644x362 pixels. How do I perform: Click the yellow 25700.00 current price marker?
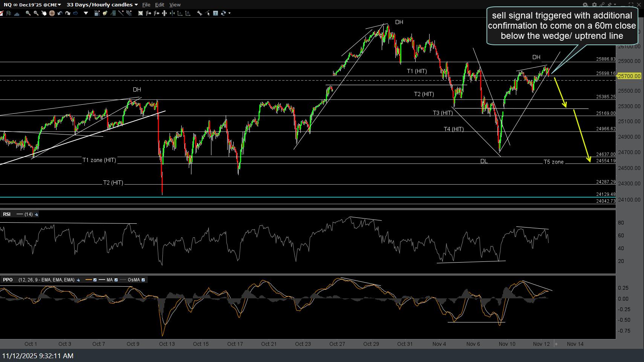629,76
